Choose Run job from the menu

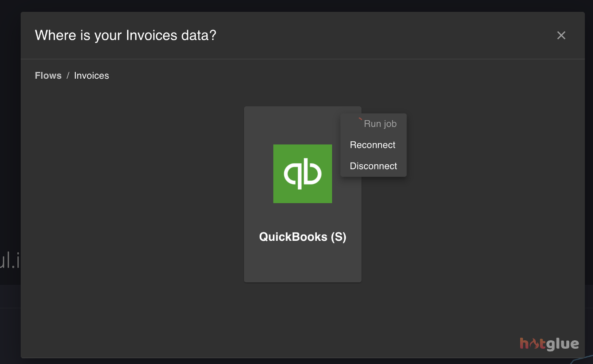(x=374, y=124)
